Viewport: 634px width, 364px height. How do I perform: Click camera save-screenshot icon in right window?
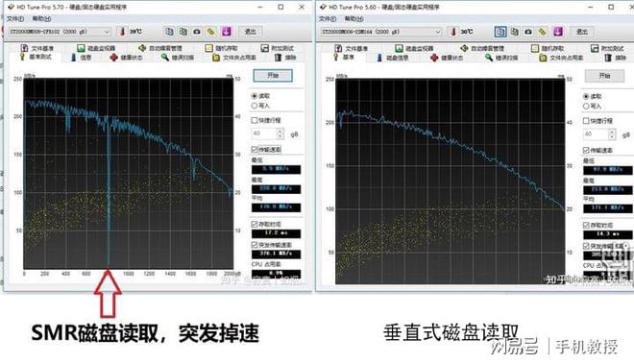[x=528, y=32]
